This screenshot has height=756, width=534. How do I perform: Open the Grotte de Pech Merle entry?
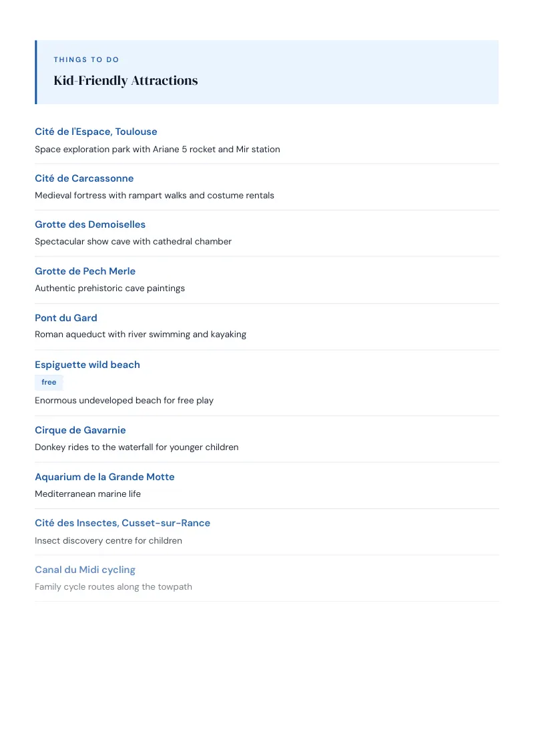(x=85, y=271)
